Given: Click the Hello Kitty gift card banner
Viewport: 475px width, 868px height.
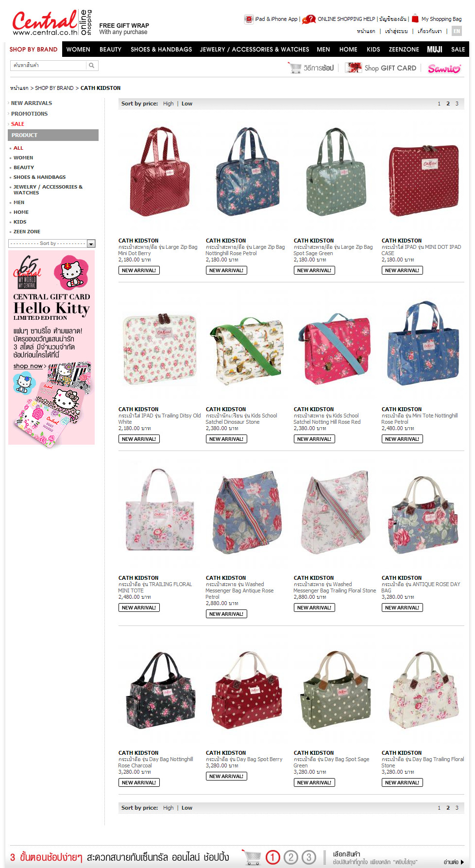Looking at the screenshot, I should (x=51, y=347).
